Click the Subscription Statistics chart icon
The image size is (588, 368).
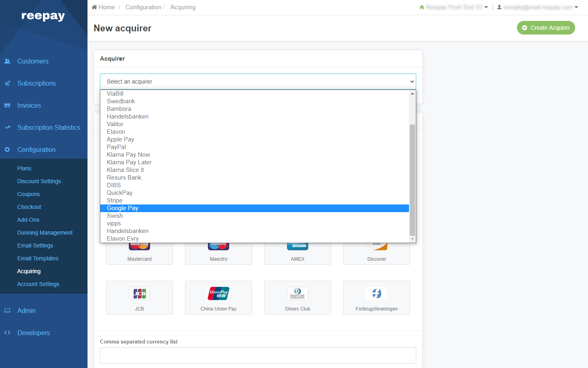7,127
